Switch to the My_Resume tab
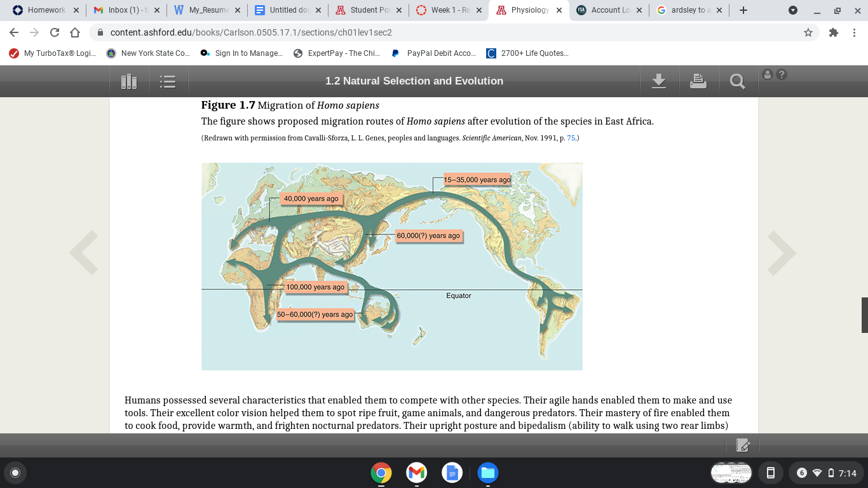This screenshot has height=488, width=868. click(207, 10)
